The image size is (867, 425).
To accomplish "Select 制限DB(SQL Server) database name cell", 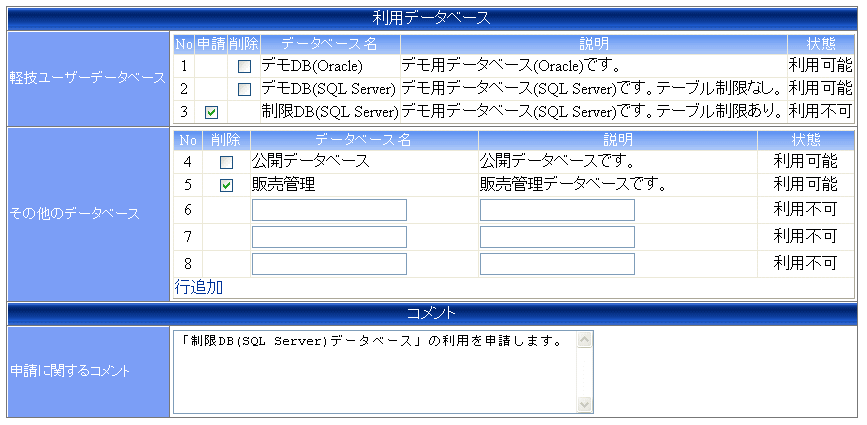I will [330, 112].
